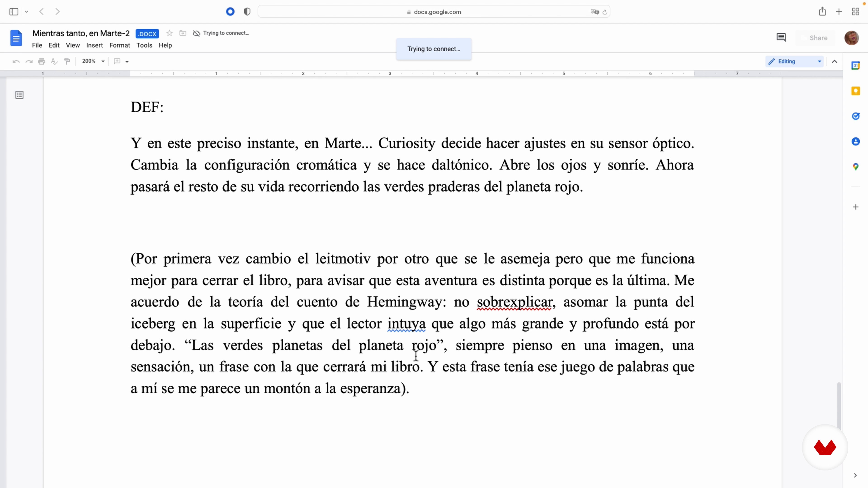Click the red floating logo button
868x488 pixels.
coord(825,447)
